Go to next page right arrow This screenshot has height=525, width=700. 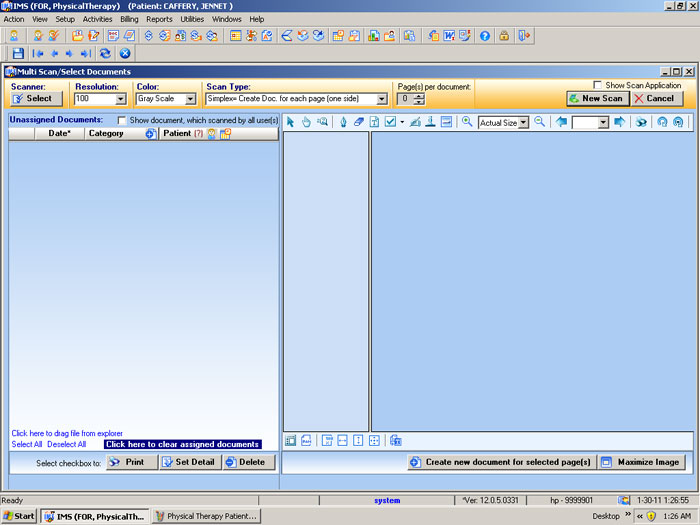click(620, 122)
